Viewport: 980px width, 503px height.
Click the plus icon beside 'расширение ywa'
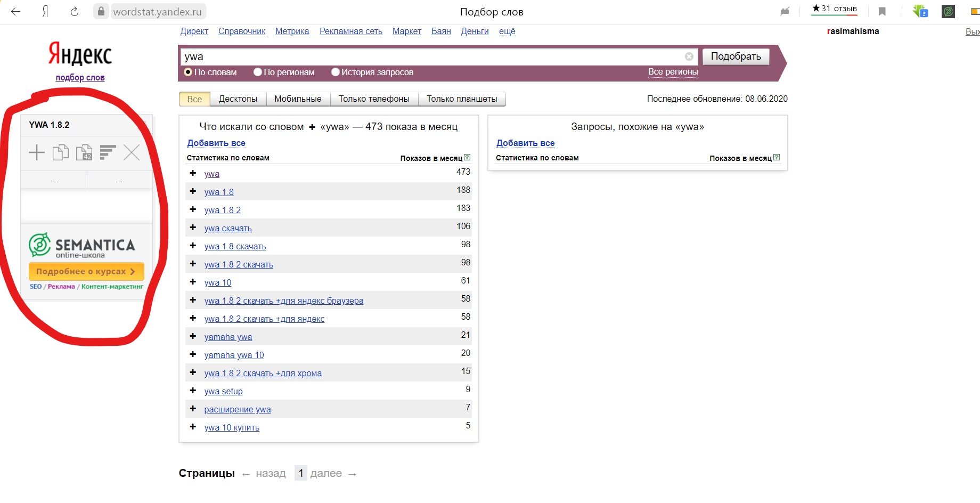(x=193, y=409)
